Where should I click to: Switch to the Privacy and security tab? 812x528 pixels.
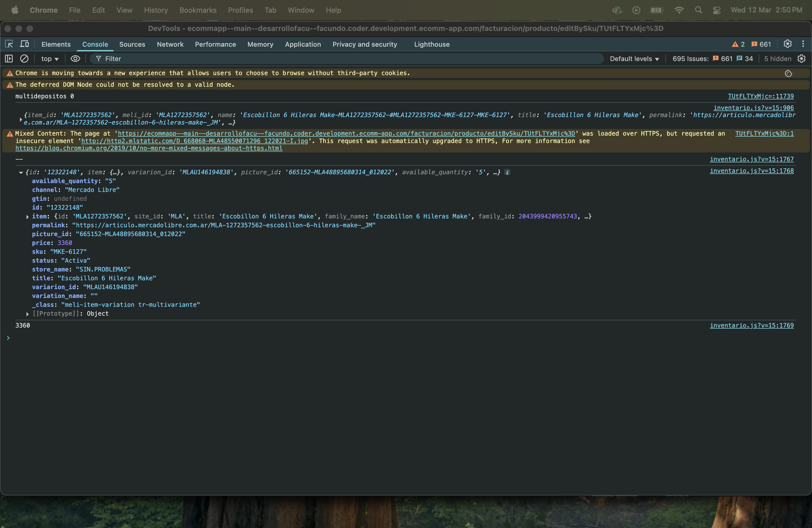pyautogui.click(x=365, y=44)
